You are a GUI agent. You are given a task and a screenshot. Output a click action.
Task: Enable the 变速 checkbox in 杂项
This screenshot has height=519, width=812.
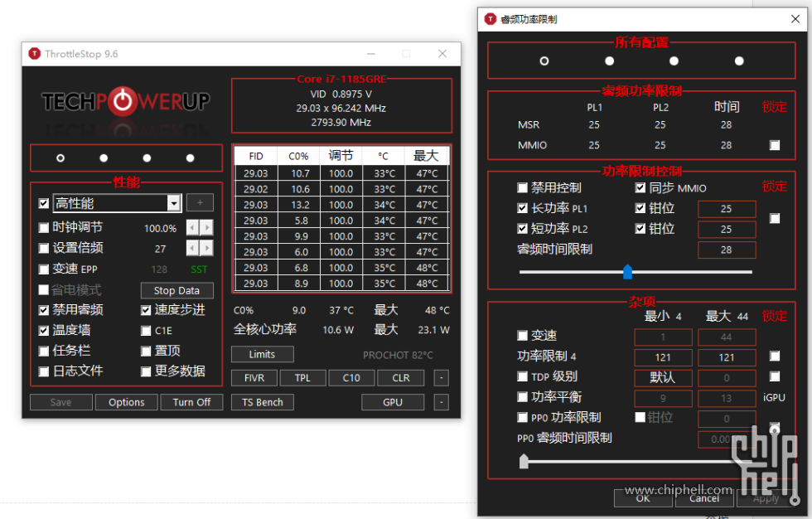522,336
